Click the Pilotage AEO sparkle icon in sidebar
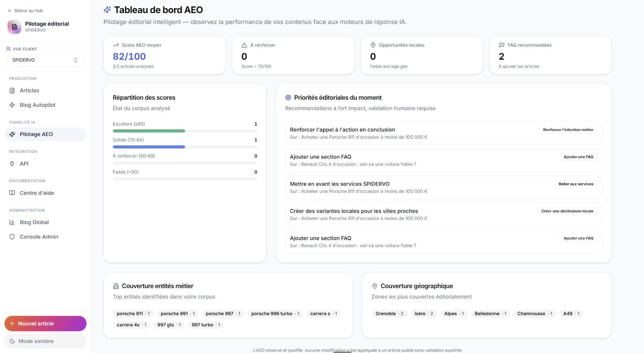This screenshot has width=644, height=353. [12, 134]
